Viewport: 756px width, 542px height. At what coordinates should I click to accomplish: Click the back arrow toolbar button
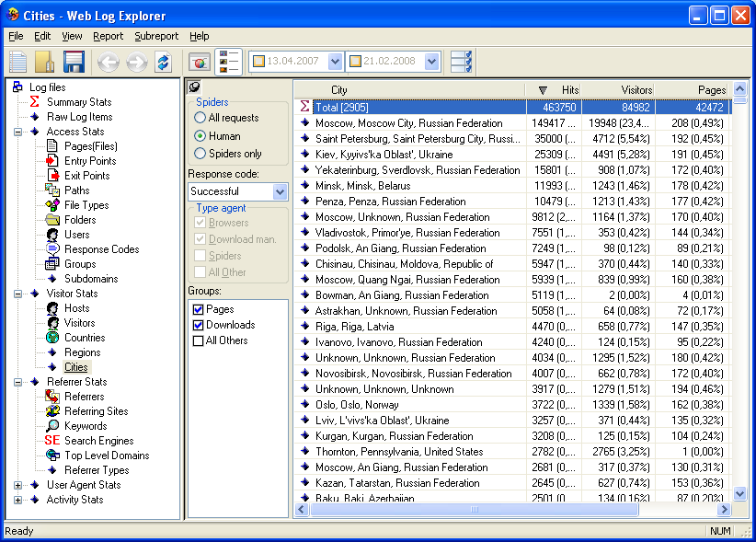pyautogui.click(x=109, y=63)
